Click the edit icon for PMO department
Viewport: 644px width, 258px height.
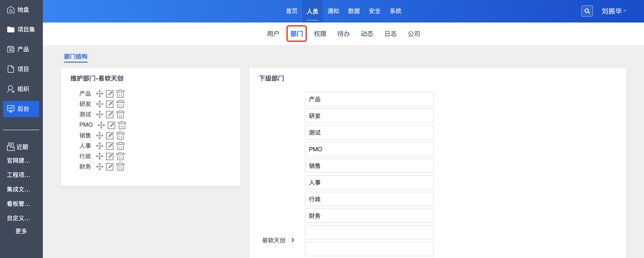click(111, 125)
